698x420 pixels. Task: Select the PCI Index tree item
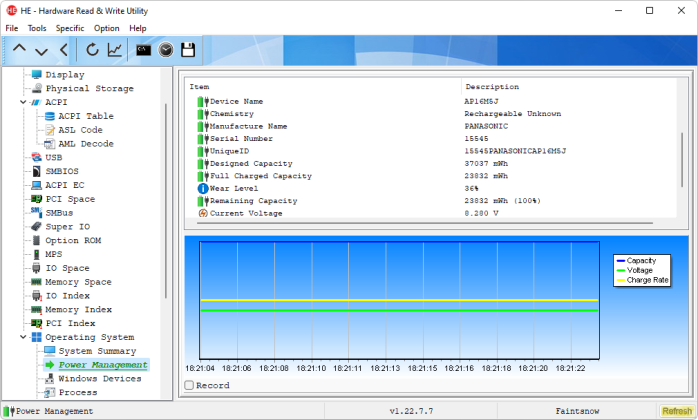click(x=70, y=323)
